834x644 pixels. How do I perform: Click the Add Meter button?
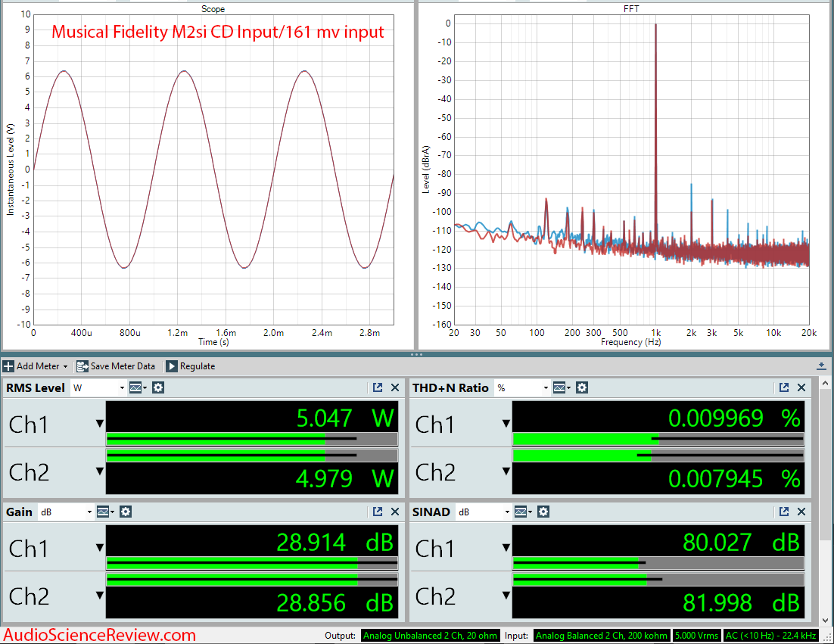pos(35,366)
